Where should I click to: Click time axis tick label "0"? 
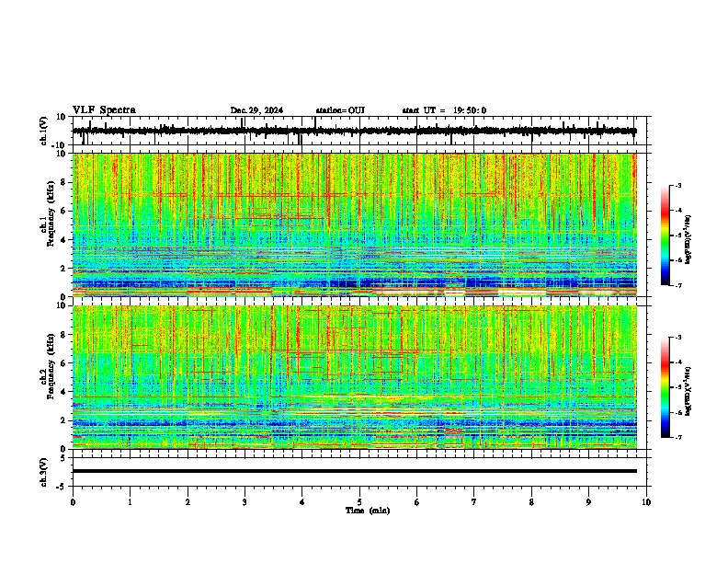point(73,502)
